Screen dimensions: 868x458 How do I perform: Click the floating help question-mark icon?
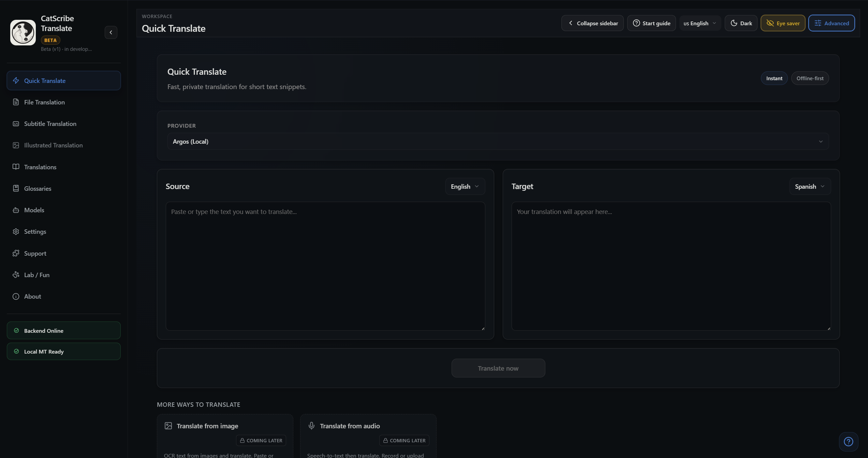click(x=848, y=442)
